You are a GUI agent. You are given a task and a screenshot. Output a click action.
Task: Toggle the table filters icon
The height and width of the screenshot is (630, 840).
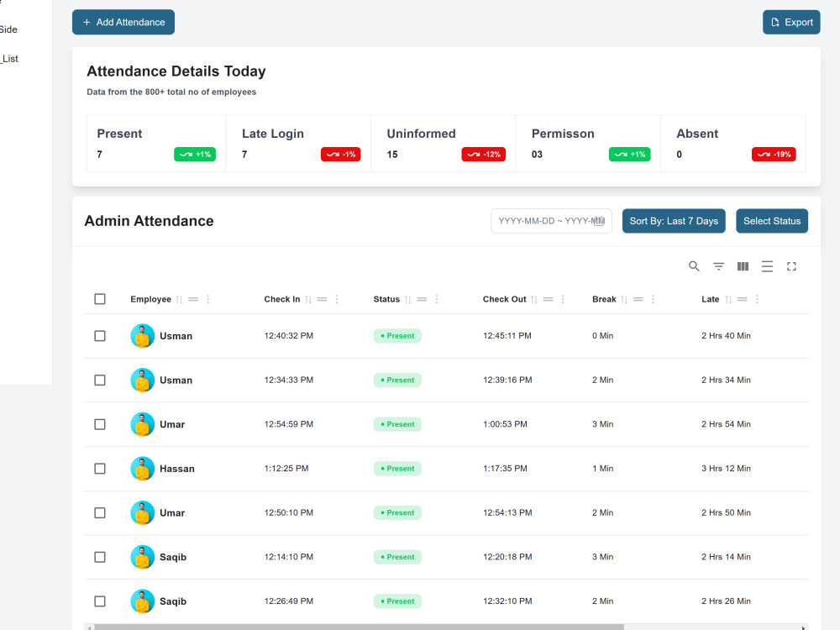pyautogui.click(x=718, y=266)
